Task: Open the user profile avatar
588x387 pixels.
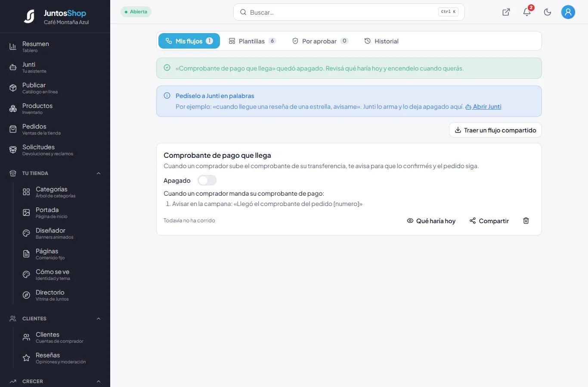Action: pos(568,12)
